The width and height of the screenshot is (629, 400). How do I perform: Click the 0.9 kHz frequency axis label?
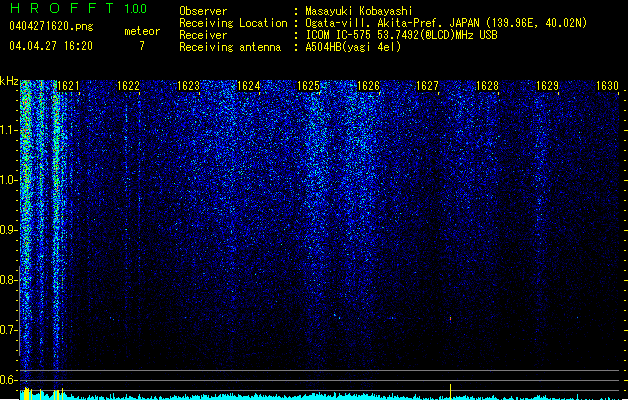tap(9, 230)
